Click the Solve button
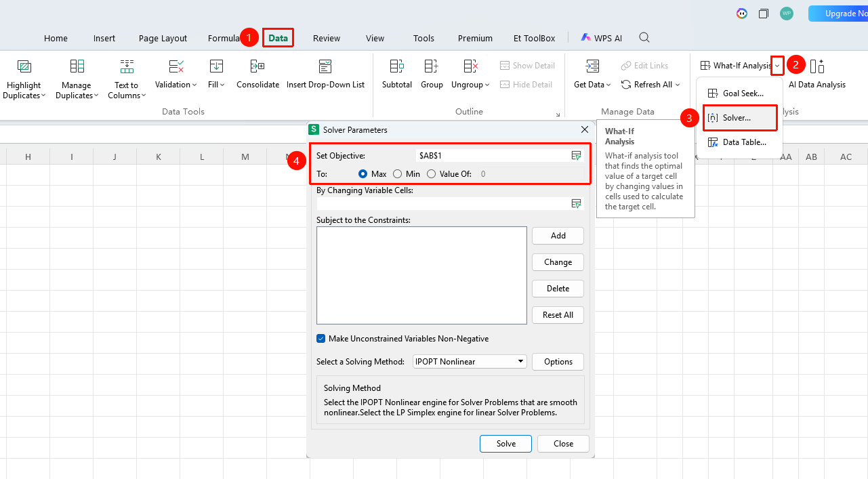 point(506,444)
